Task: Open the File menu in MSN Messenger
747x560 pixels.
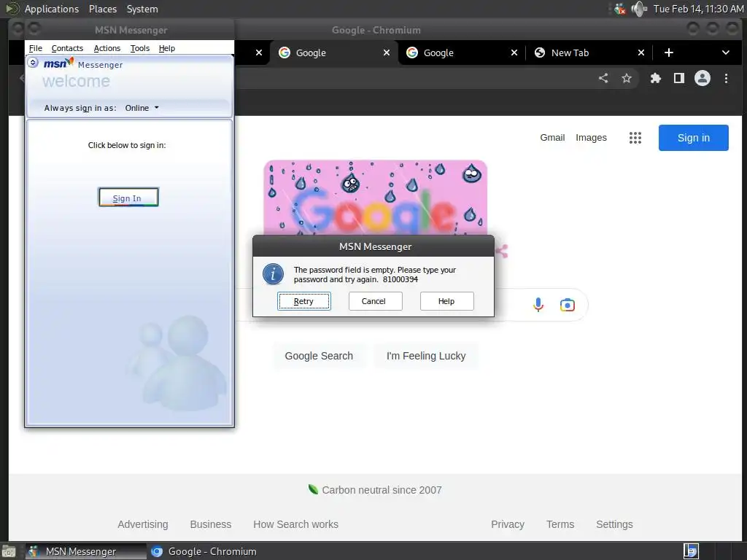Action: point(35,48)
